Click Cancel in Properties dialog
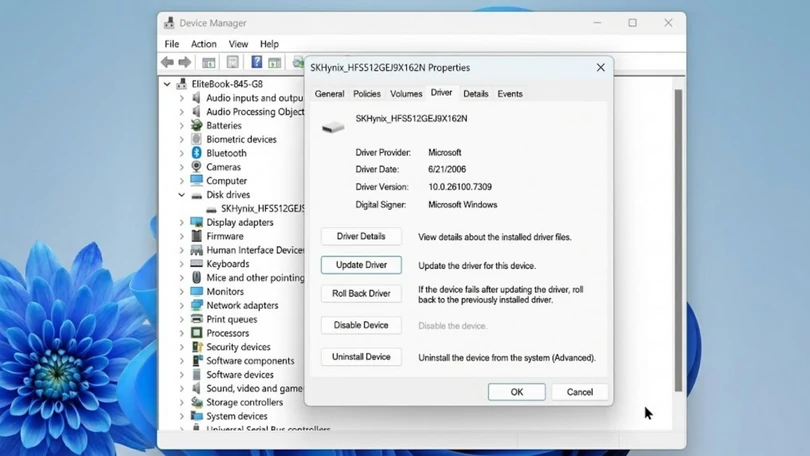 tap(580, 392)
